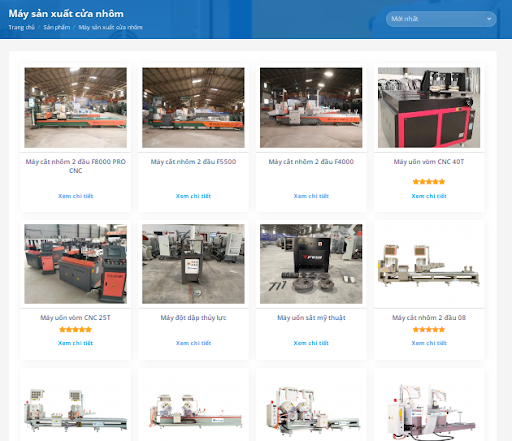Open Máy uốn vòm CNC 40T image
This screenshot has height=441, width=512.
(429, 108)
